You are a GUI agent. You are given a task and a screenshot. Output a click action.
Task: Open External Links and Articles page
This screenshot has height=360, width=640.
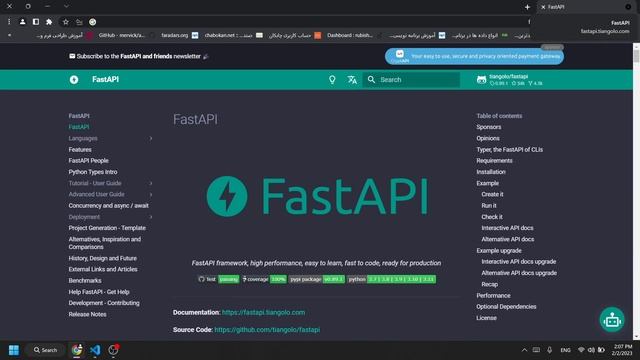click(x=103, y=269)
